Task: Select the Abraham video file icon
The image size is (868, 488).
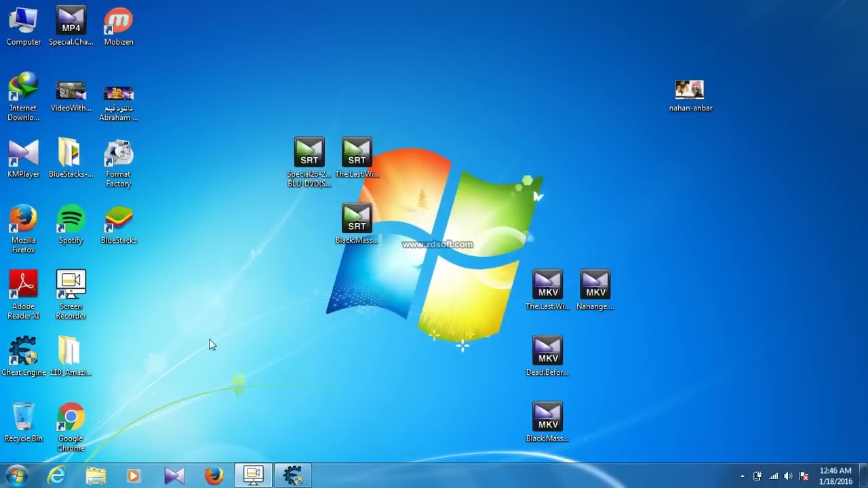Action: 119,102
